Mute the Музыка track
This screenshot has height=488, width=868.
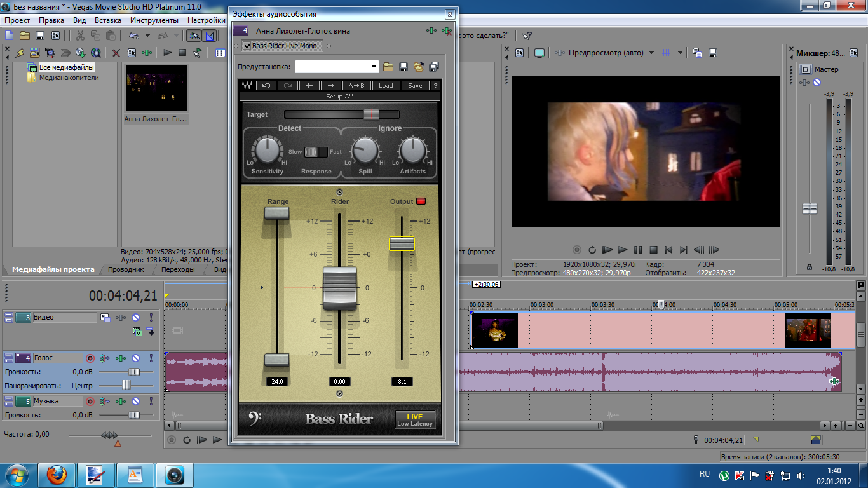point(135,402)
